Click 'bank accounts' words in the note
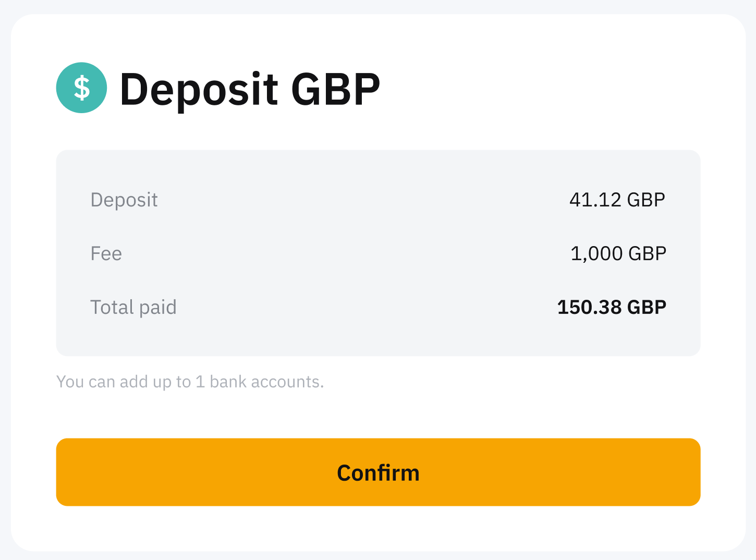This screenshot has width=756, height=560. tap(266, 382)
